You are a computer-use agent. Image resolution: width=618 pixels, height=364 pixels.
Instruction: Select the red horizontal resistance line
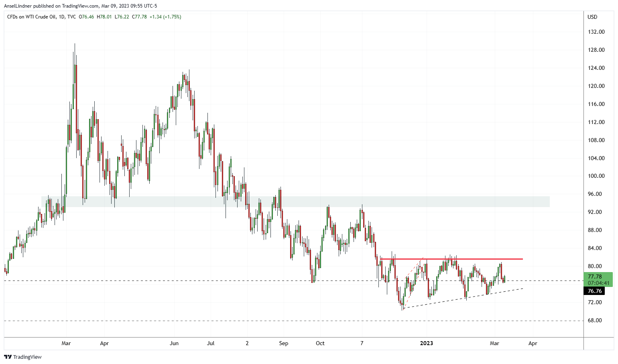click(451, 259)
